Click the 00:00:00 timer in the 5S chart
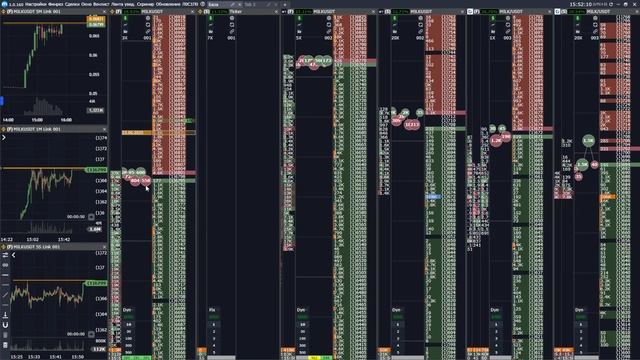Image resolution: width=640 pixels, height=360 pixels. pos(76,334)
